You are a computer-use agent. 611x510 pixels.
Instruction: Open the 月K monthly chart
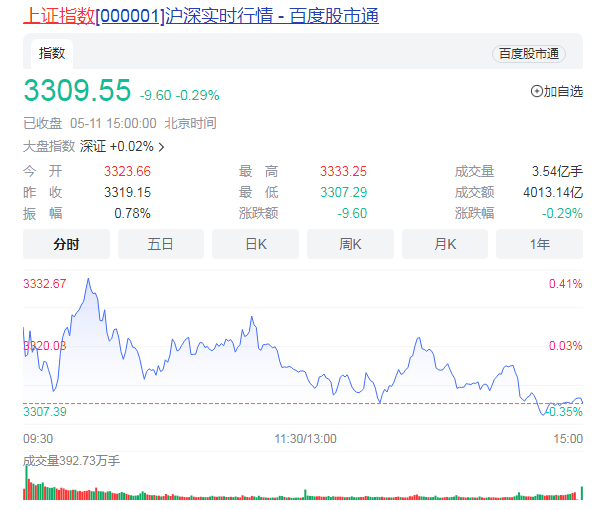coord(445,244)
